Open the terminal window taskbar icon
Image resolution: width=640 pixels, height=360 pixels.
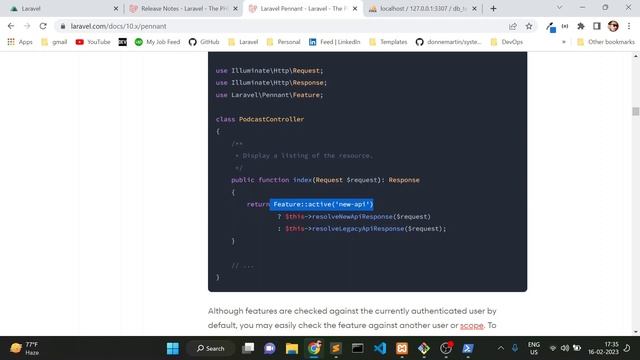click(x=358, y=348)
